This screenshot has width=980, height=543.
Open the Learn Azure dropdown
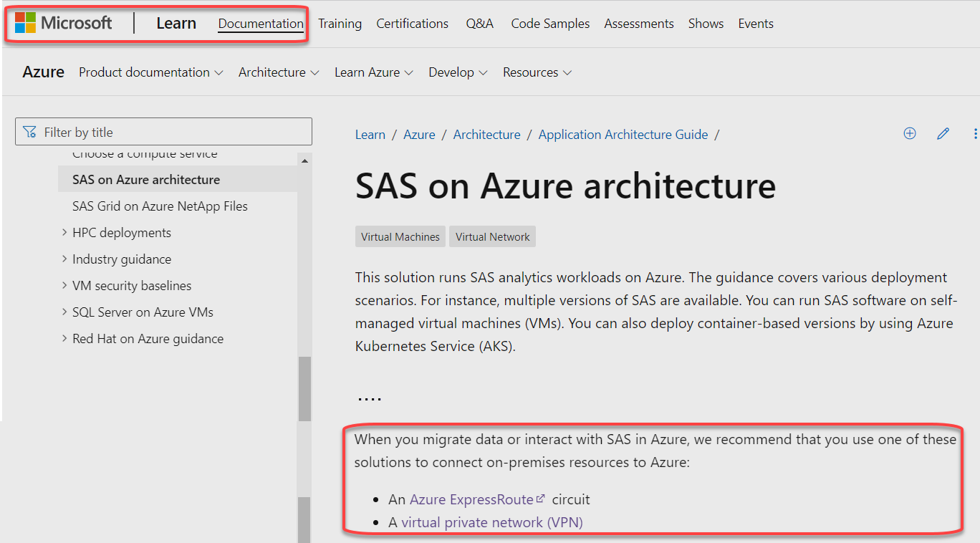click(x=374, y=72)
